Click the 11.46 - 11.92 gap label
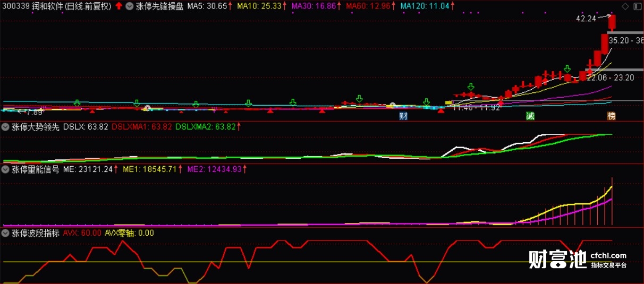 tap(476, 108)
